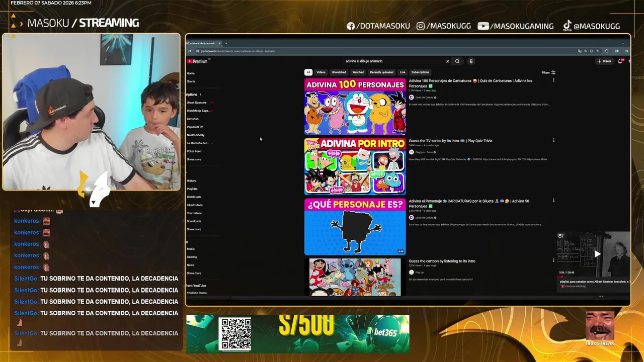Expand Show more under News

194,273
